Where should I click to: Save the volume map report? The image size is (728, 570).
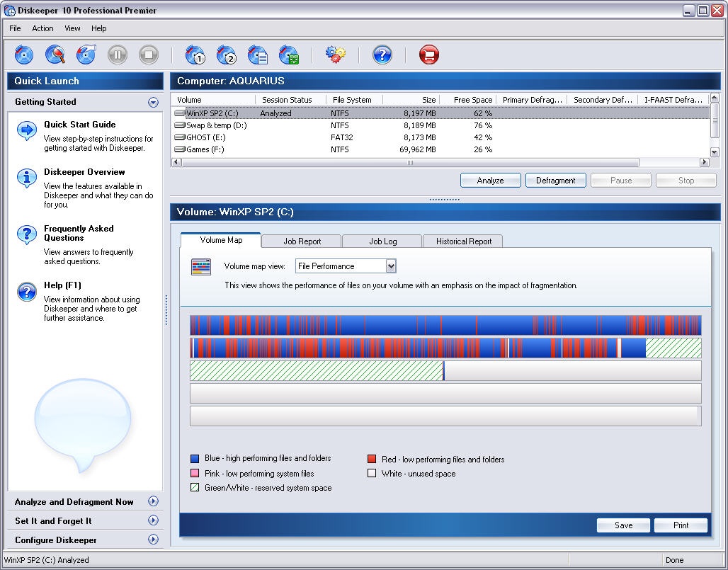tap(622, 525)
